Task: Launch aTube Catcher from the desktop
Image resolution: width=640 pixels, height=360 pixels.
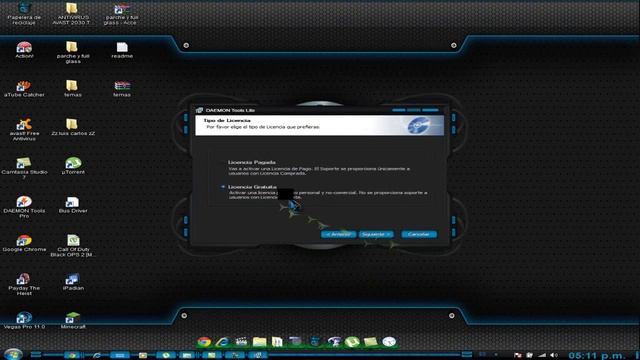Action: coord(24,89)
